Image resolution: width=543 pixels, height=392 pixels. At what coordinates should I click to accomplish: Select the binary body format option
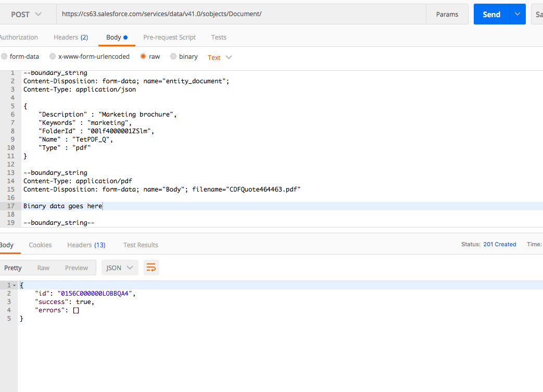(x=173, y=56)
